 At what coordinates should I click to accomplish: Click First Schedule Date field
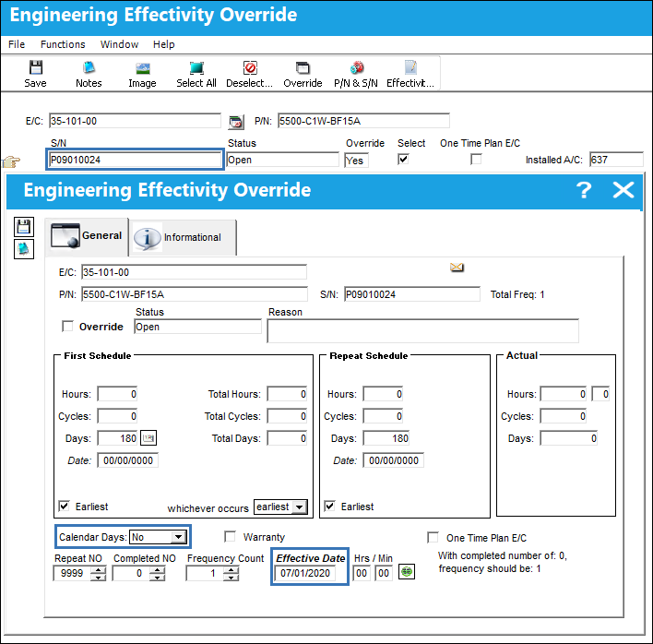click(x=128, y=460)
